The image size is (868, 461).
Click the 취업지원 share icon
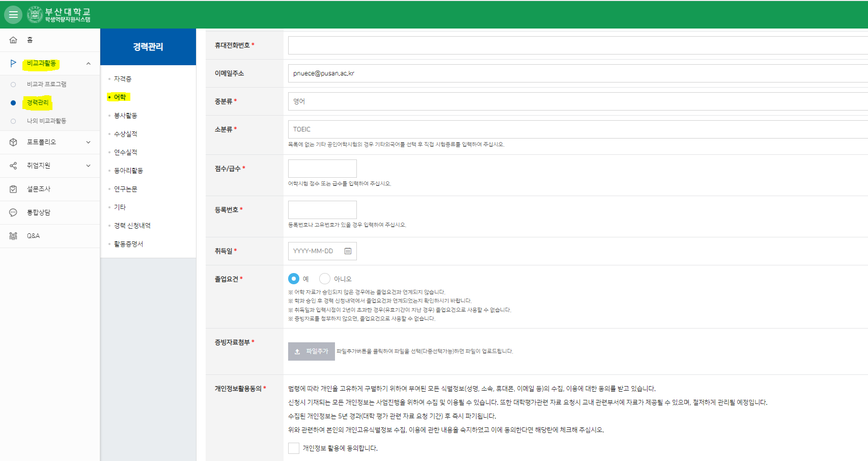13,166
